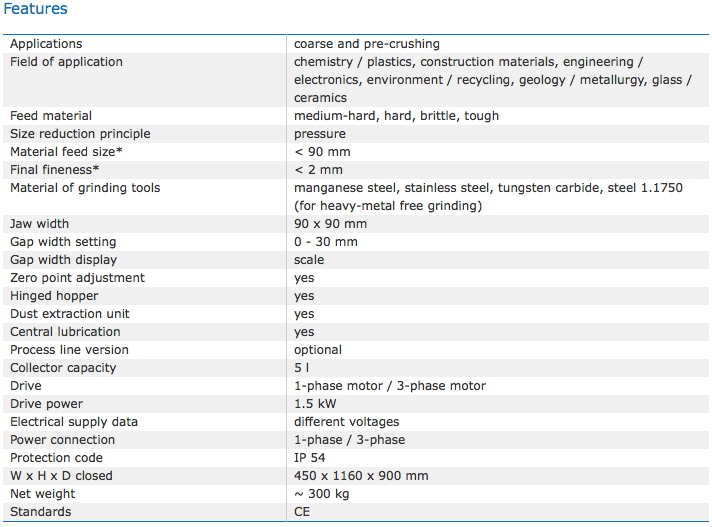Click the Material of grinding tools label

click(x=85, y=188)
